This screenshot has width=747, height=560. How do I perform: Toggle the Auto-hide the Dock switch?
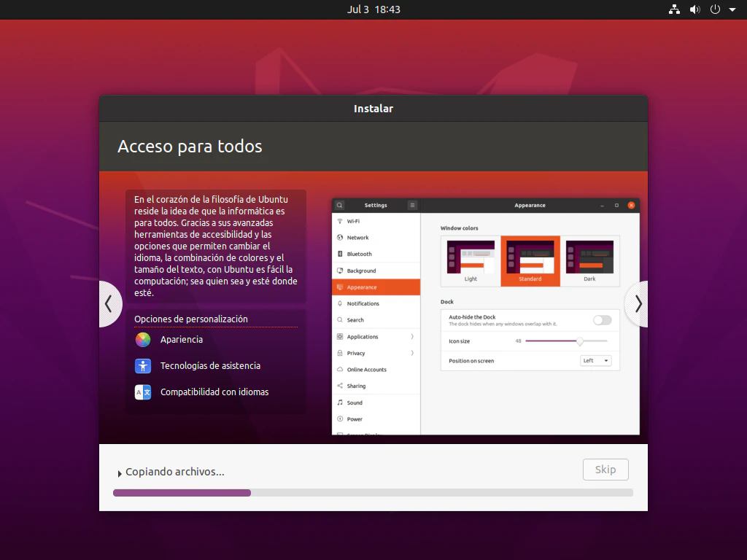pyautogui.click(x=602, y=320)
